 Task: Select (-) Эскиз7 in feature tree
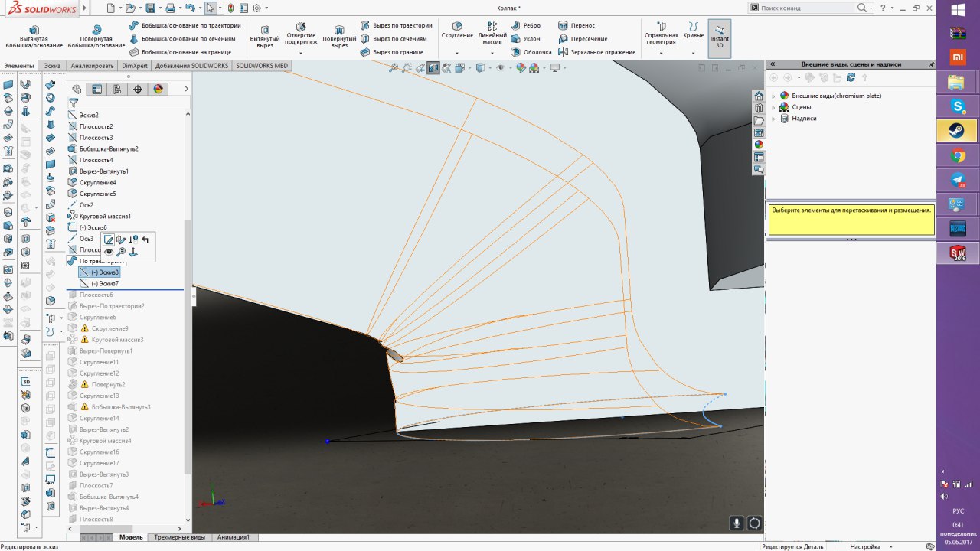pyautogui.click(x=105, y=284)
